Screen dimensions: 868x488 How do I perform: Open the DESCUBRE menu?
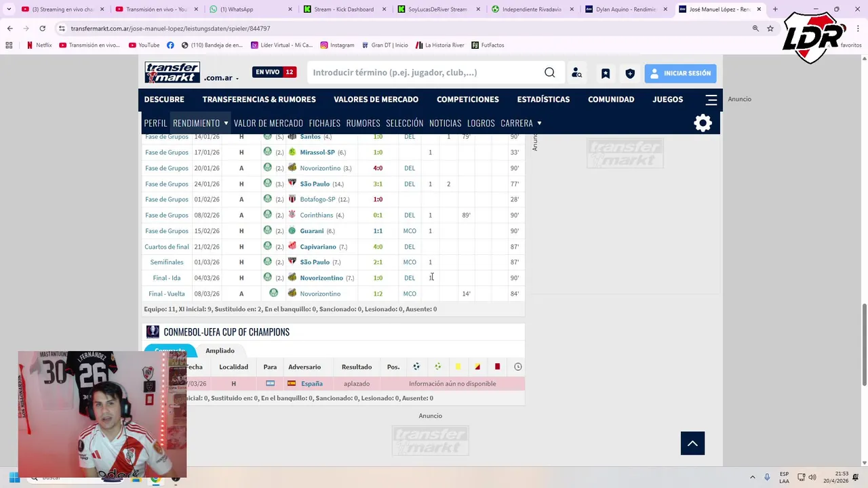coord(164,100)
